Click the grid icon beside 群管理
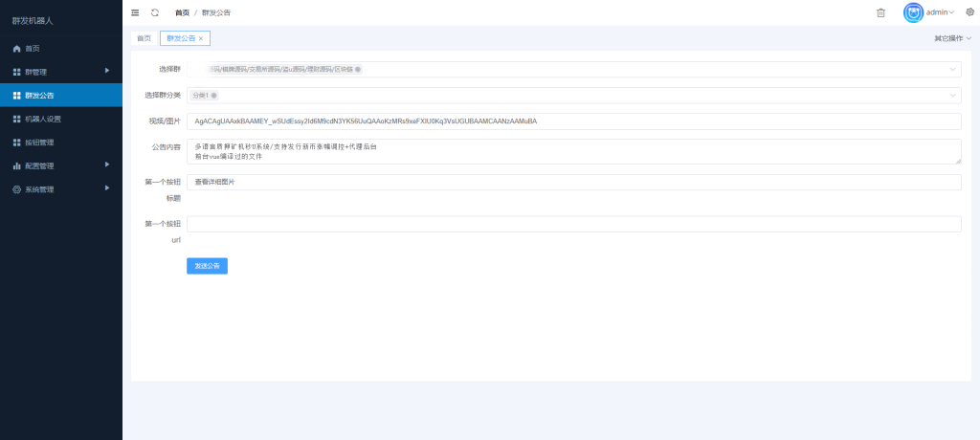Screen dimensions: 980x440 click(x=17, y=72)
